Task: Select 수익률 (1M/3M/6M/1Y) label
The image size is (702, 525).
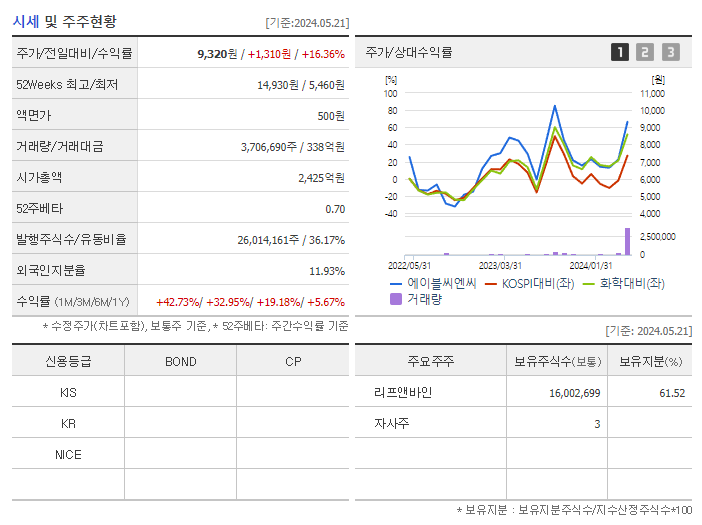Action: pyautogui.click(x=73, y=302)
